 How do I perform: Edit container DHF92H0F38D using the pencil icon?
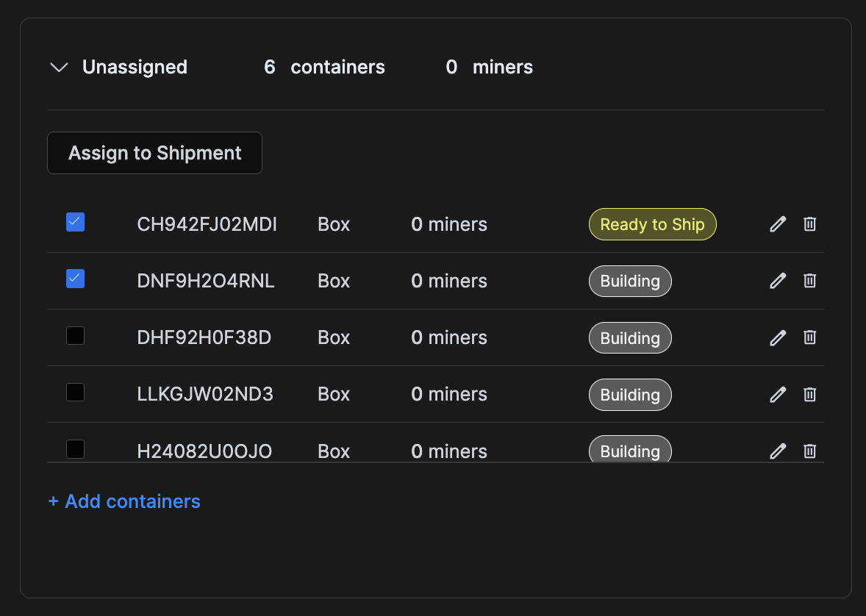click(x=778, y=337)
